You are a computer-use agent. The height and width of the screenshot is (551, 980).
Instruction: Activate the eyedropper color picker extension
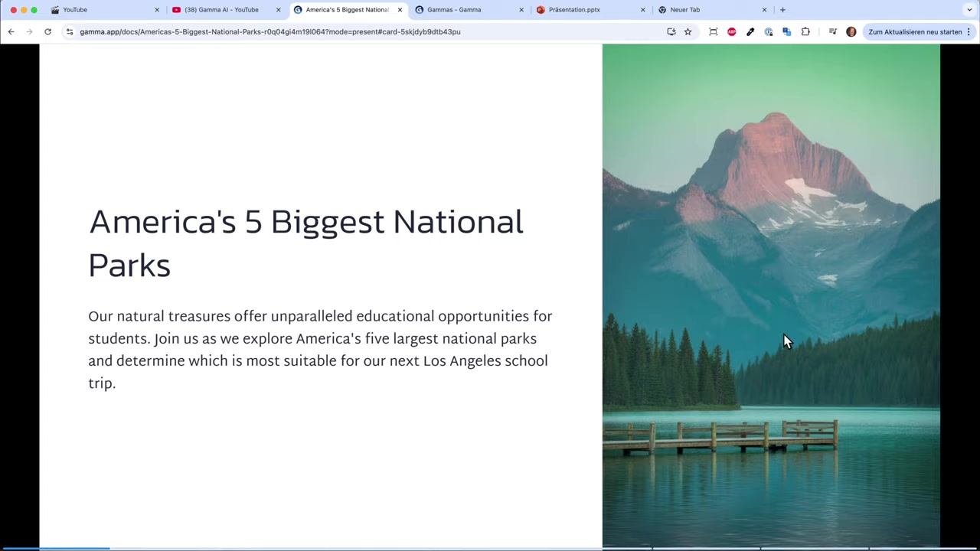tap(750, 31)
